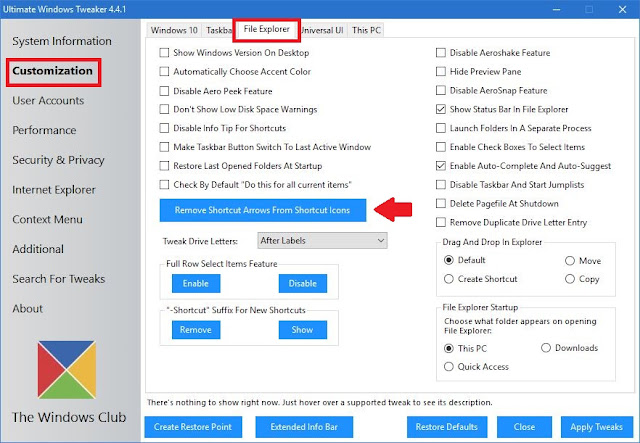Open the System Information section
Screen dimensions: 640x443
click(62, 41)
